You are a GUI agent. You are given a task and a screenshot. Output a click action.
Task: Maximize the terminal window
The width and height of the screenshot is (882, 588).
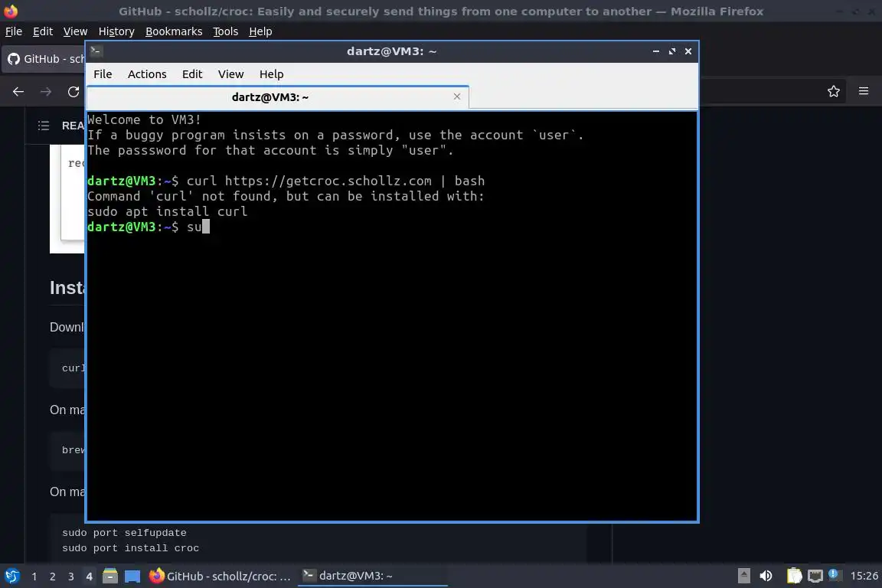pyautogui.click(x=672, y=51)
